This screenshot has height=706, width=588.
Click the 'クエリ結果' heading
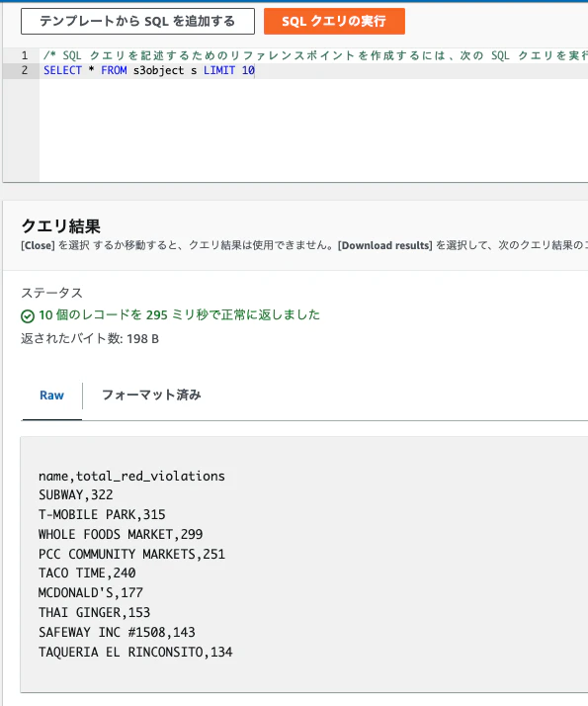pyautogui.click(x=60, y=226)
